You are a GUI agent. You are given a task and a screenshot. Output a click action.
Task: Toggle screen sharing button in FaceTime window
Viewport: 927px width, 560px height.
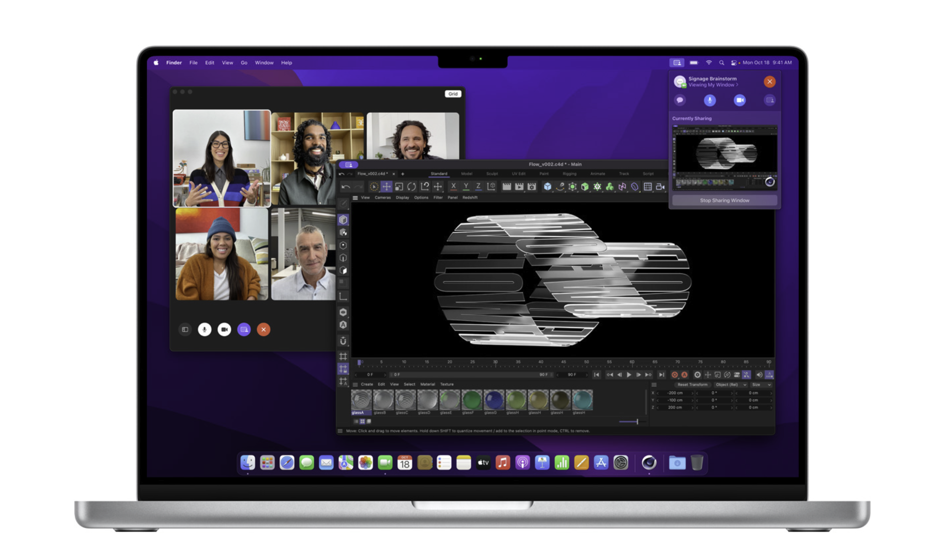point(244,329)
